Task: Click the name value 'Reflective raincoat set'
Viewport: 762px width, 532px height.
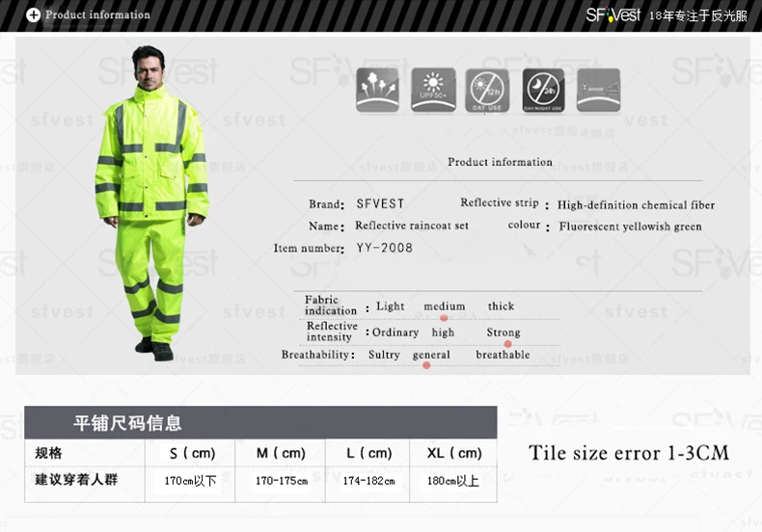Action: click(412, 226)
